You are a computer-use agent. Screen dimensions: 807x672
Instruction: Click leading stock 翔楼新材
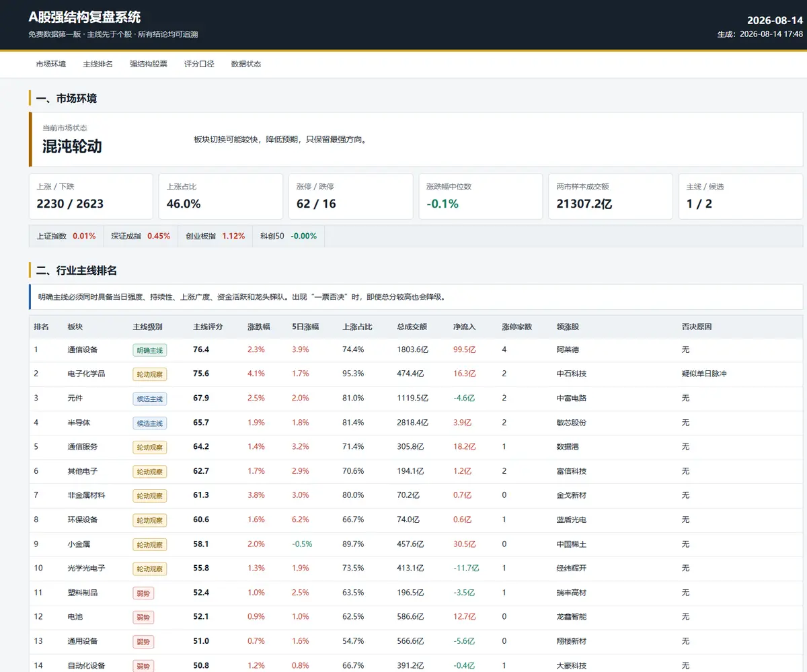572,641
